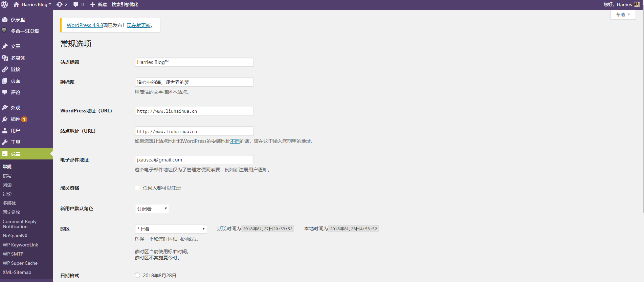Screen dimensions: 644x282
Task: Open the comments bubble icon in admin bar
Action: coord(76,4)
